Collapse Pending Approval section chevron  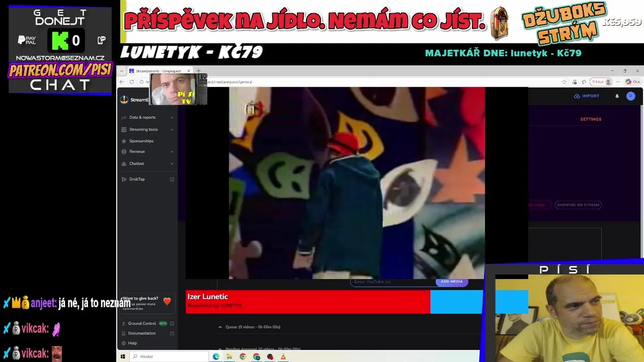220,349
